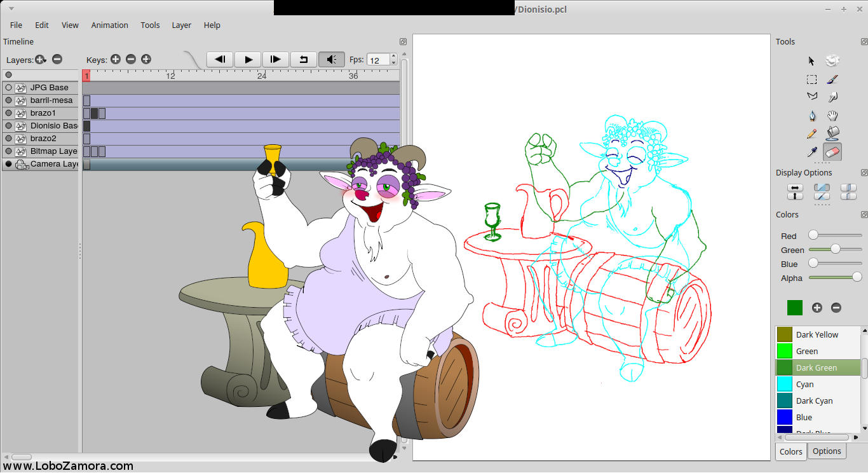Increase the Fps spinner value
This screenshot has width=868, height=473.
point(393,57)
